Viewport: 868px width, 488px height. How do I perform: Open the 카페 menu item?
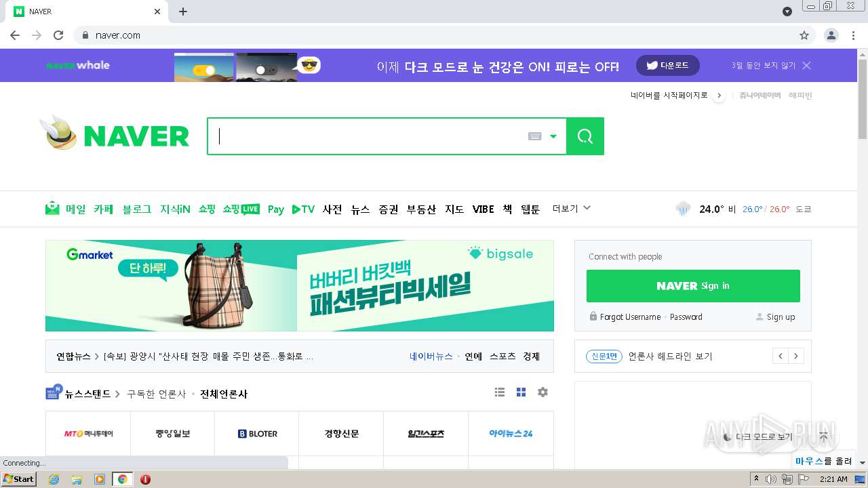104,209
